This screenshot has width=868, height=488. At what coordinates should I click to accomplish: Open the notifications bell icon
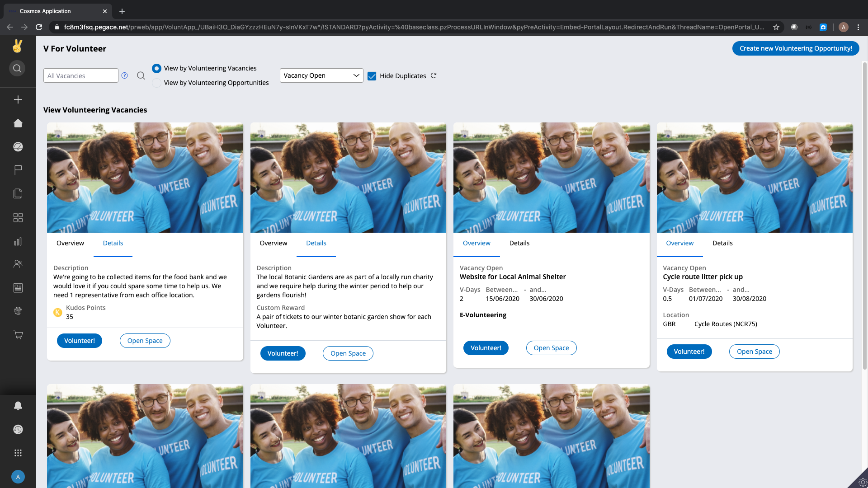(18, 406)
